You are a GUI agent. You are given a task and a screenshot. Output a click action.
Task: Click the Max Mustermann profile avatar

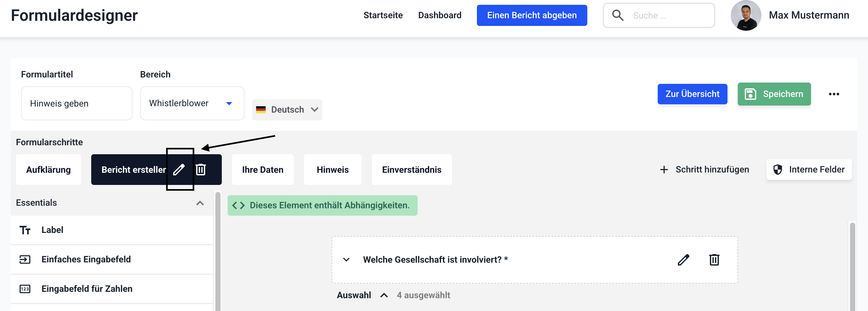pyautogui.click(x=745, y=15)
